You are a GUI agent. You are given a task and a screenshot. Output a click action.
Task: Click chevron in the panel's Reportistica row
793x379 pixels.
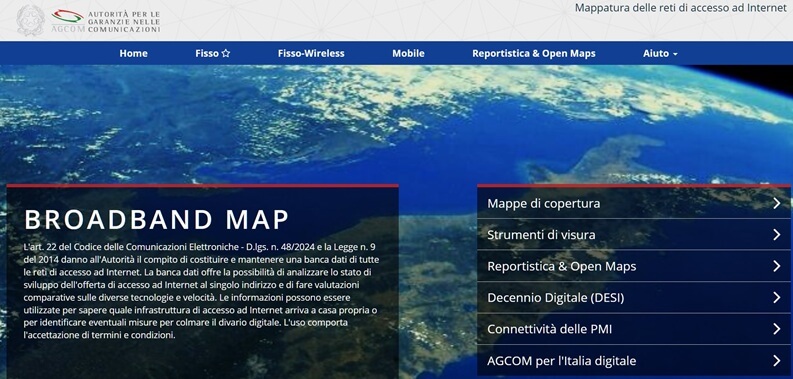coord(777,266)
